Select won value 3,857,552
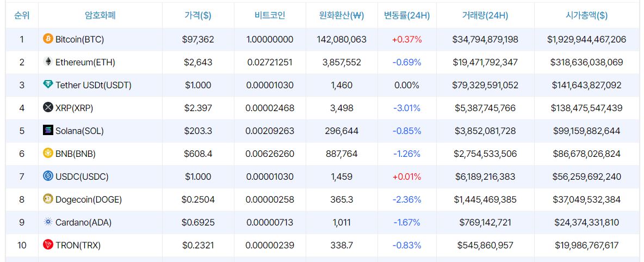Viewport: 644px width, 262px height. tap(342, 63)
